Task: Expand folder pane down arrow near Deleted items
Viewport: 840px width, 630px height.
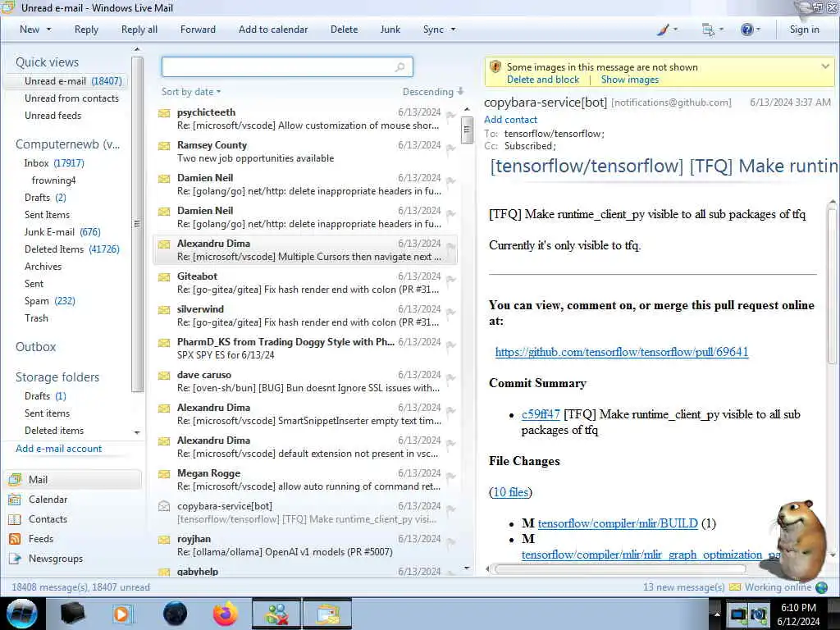Action: point(137,432)
